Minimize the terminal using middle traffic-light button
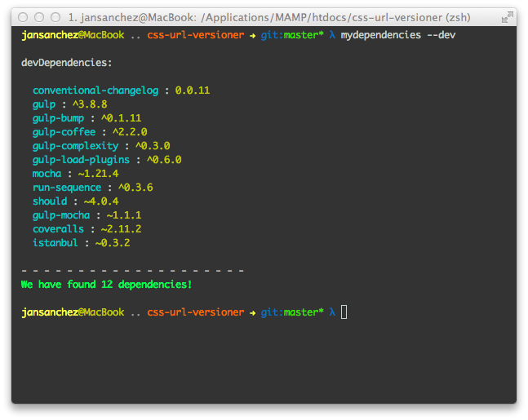Image resolution: width=528 pixels, height=420 pixels. (x=39, y=17)
